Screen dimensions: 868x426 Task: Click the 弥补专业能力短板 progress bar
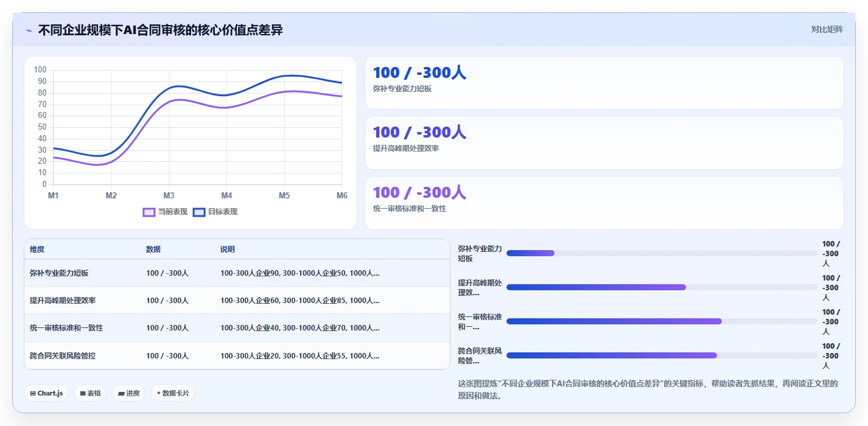(662, 253)
